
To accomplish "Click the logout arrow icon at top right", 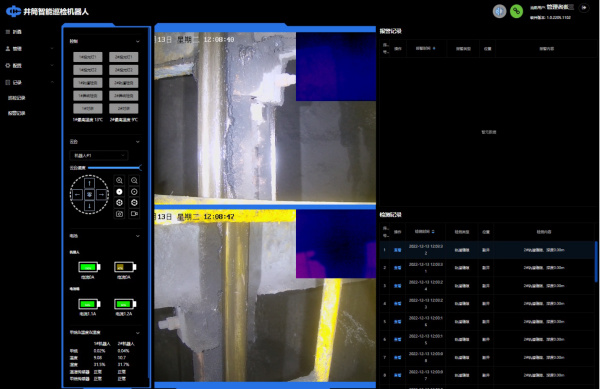I will [584, 7].
